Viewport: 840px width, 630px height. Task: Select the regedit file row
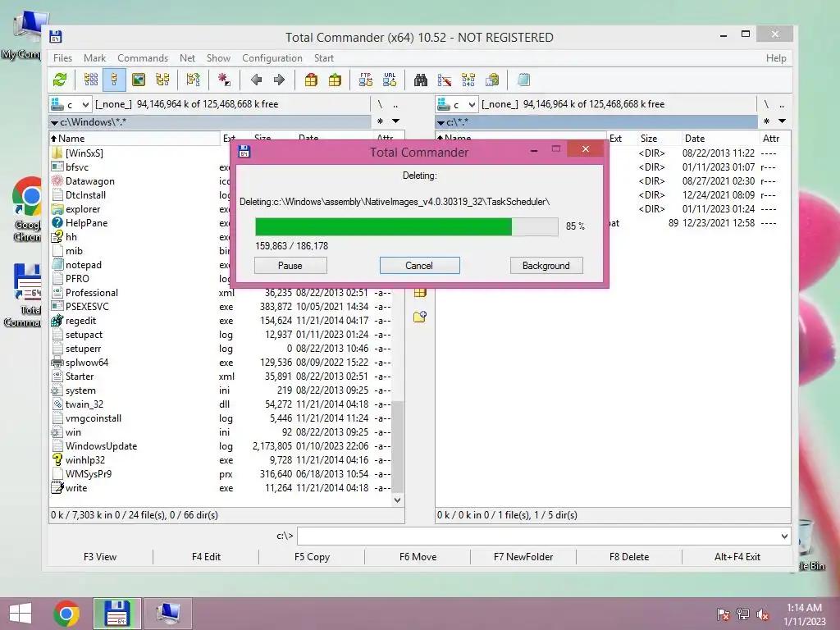click(x=221, y=321)
